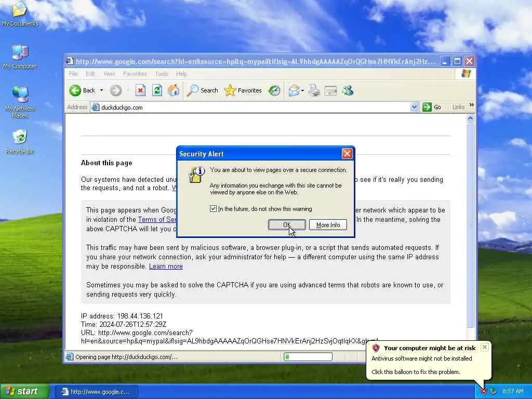
Task: Follow the Learn more link
Action: click(166, 267)
